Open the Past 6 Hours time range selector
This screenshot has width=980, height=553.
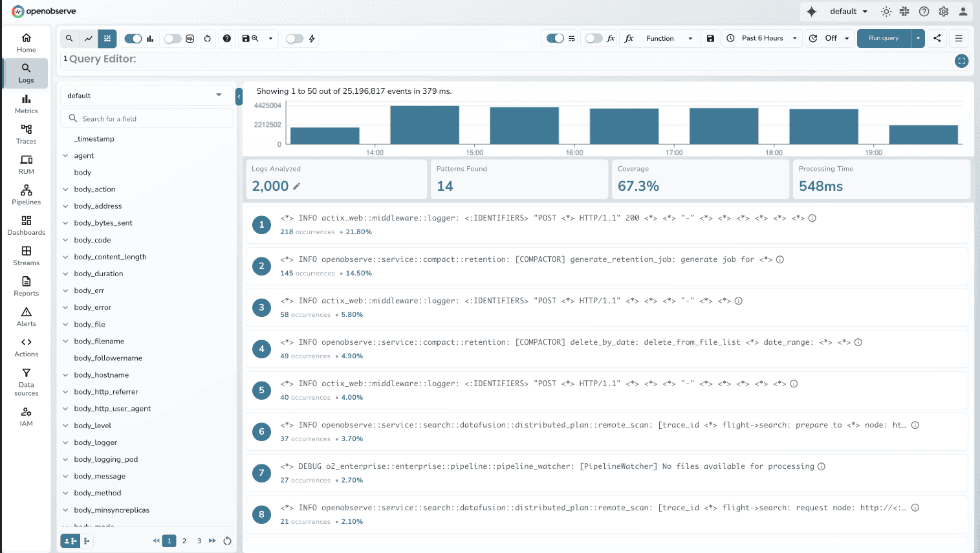(762, 38)
